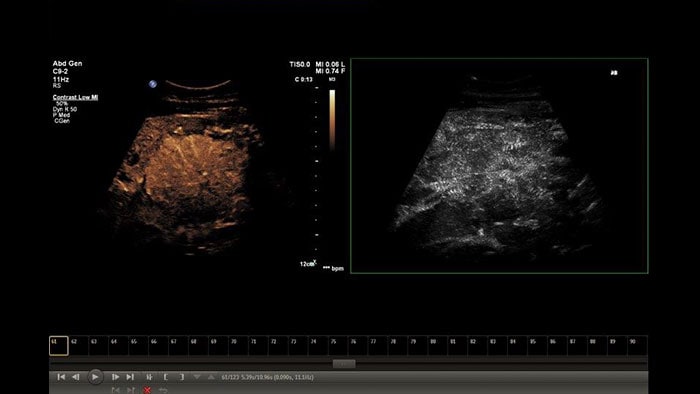Select frame thumbnail 76
Viewport: 700px width, 394px height.
[358, 346]
